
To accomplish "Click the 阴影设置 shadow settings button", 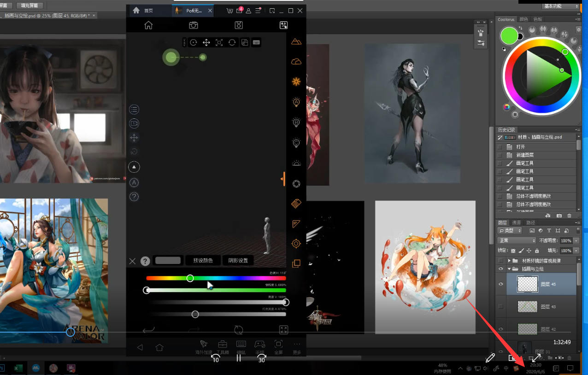I will pos(238,261).
